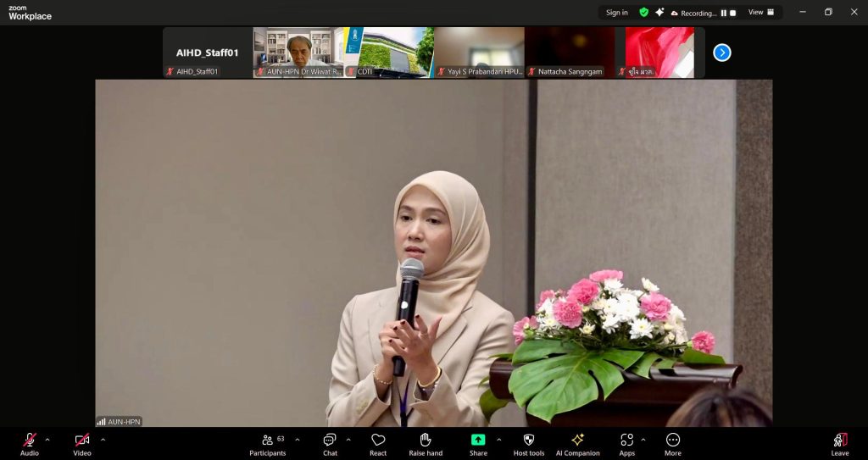Stop the recording in the top bar
Image resolution: width=868 pixels, height=460 pixels.
tap(732, 13)
